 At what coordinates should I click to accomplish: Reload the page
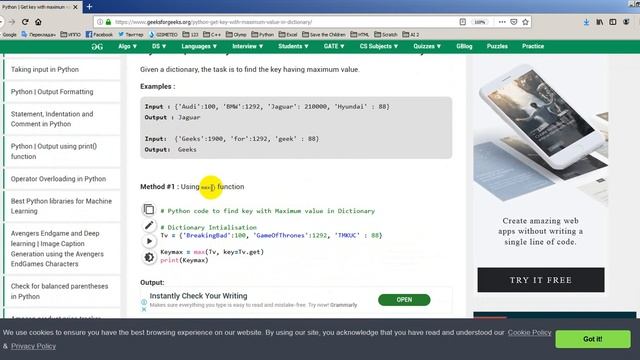point(25,22)
